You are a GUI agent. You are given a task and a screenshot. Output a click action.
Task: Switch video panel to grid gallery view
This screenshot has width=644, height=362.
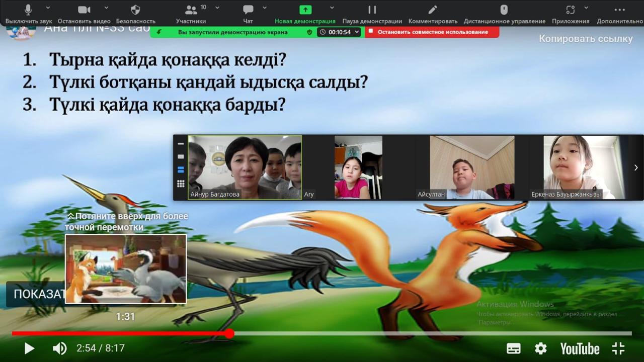(181, 184)
